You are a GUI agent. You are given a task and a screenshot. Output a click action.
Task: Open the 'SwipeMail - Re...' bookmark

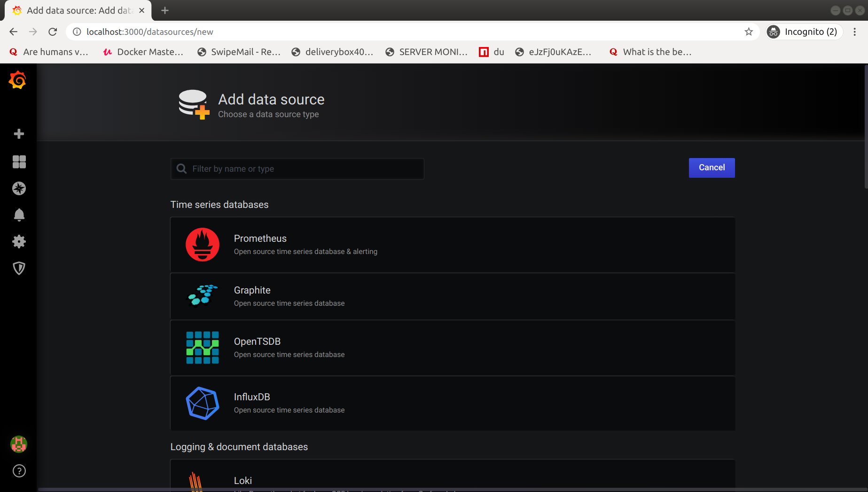[x=239, y=52]
